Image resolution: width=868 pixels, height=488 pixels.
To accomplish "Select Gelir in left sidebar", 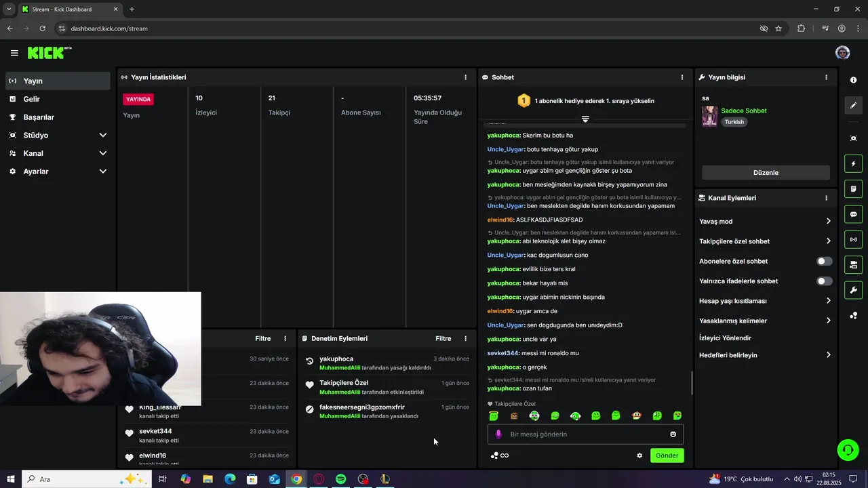I will [x=58, y=99].
